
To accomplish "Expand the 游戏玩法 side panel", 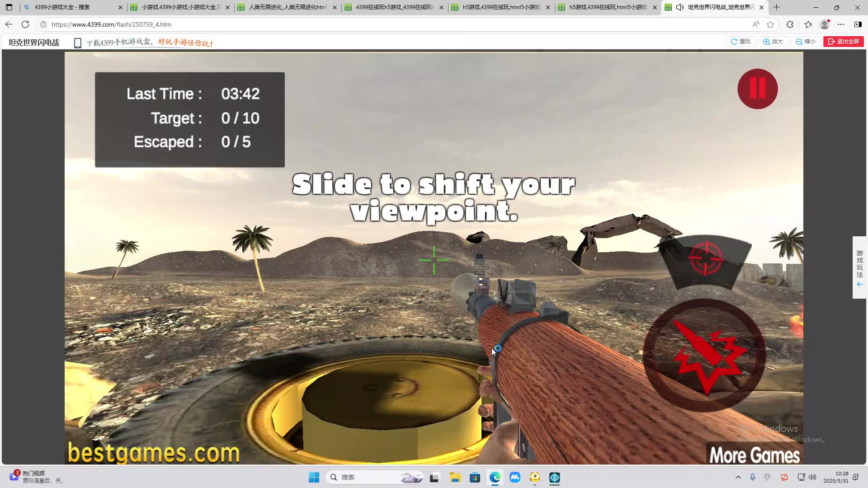I will point(859,267).
